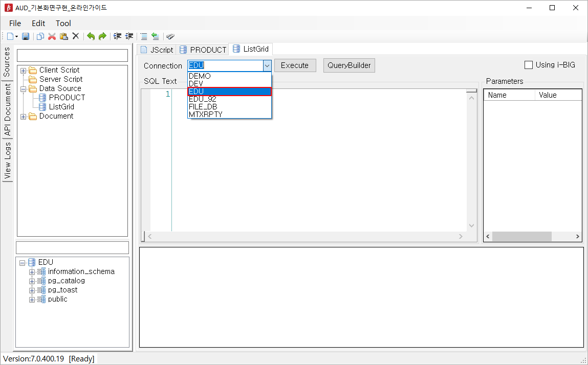This screenshot has width=588, height=365.
Task: Expand the Client Script folder
Action: point(23,71)
